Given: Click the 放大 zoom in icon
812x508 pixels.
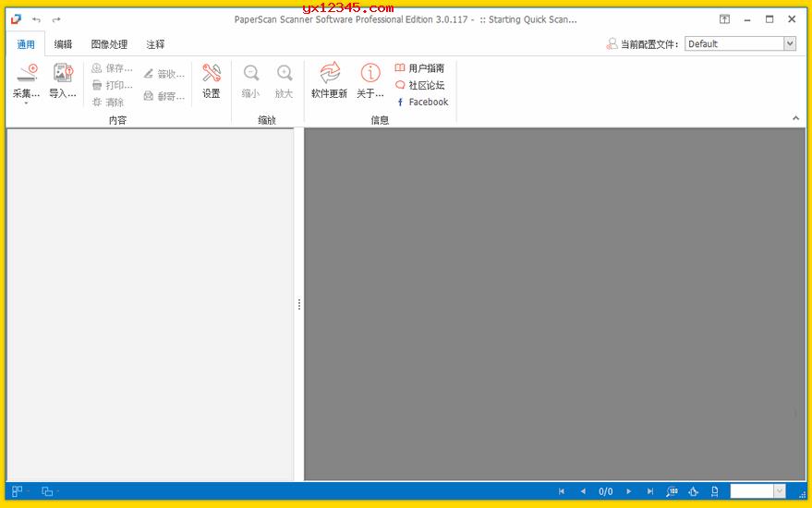Looking at the screenshot, I should pos(285,74).
